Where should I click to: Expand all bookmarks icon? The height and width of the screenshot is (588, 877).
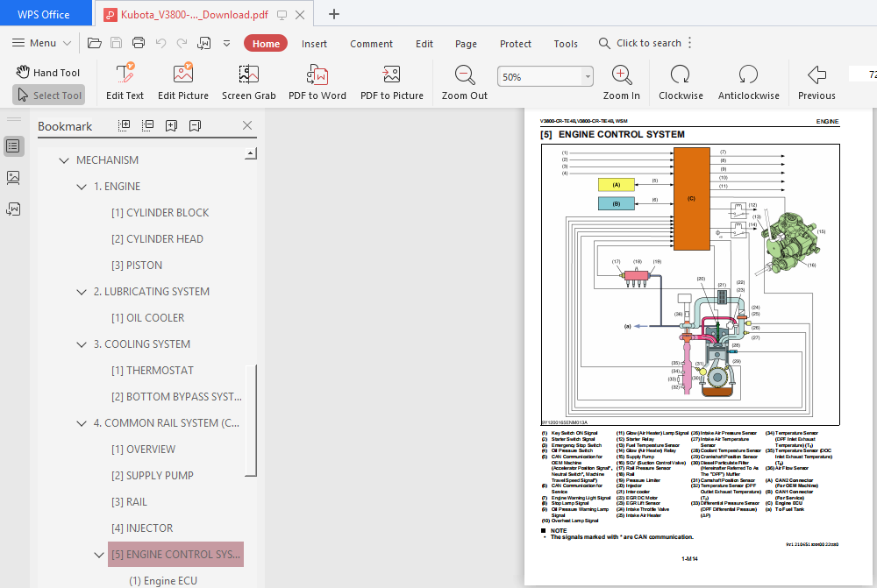coord(125,125)
